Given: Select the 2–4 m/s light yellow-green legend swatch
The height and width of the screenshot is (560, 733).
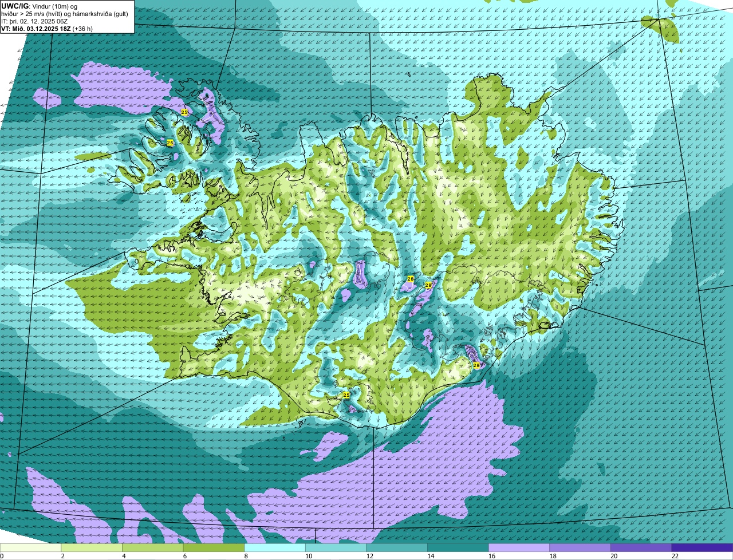Looking at the screenshot, I should tap(92, 547).
